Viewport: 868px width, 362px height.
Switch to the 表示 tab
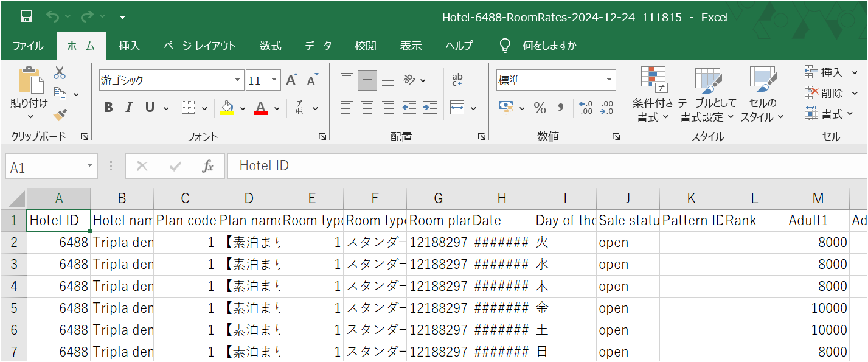(411, 46)
